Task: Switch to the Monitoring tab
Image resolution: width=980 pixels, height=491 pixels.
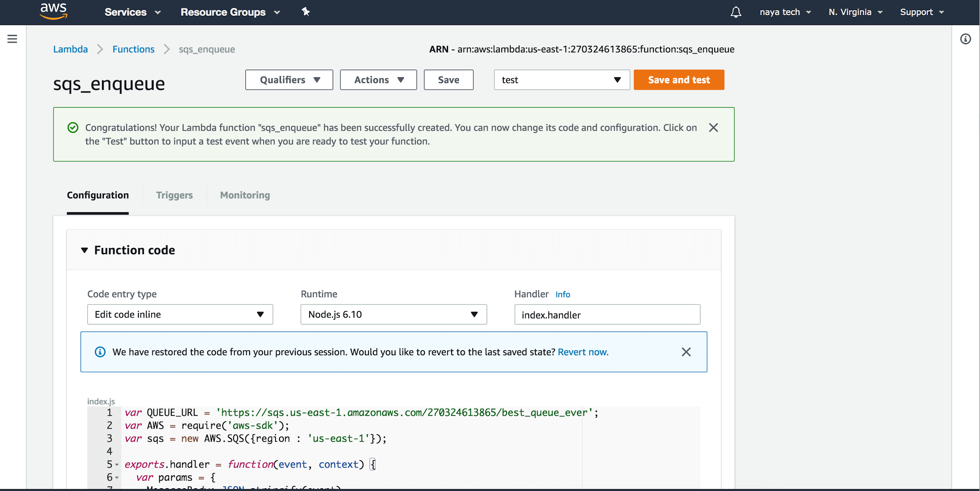Action: pyautogui.click(x=245, y=195)
